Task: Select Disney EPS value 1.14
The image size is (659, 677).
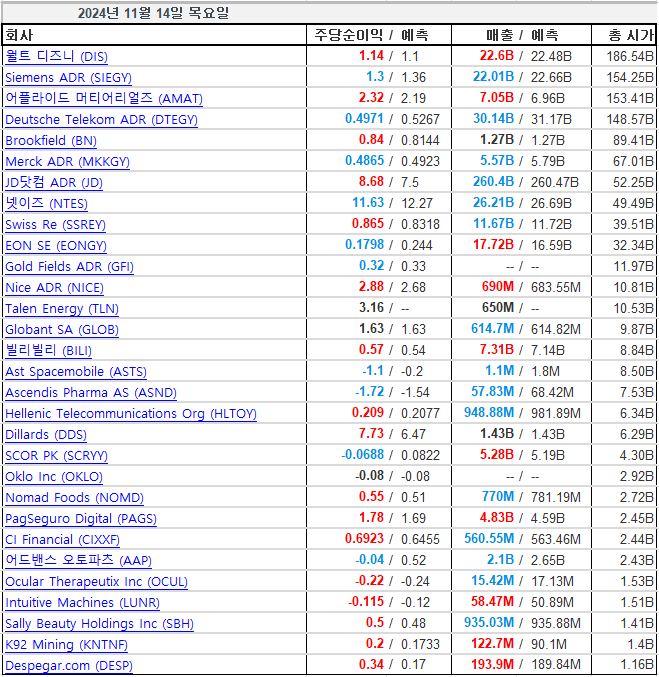Action: tap(371, 56)
